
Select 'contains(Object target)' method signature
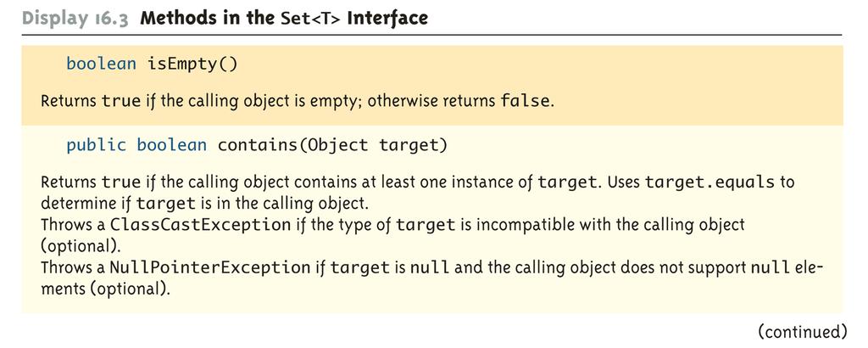[x=332, y=145]
